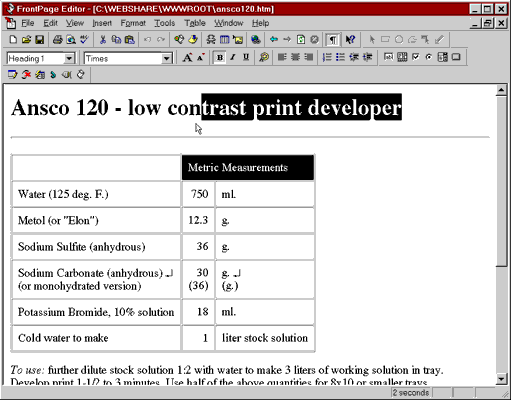Click the Make Transparent wand icon
This screenshot has height=400, width=511.
pos(439,40)
